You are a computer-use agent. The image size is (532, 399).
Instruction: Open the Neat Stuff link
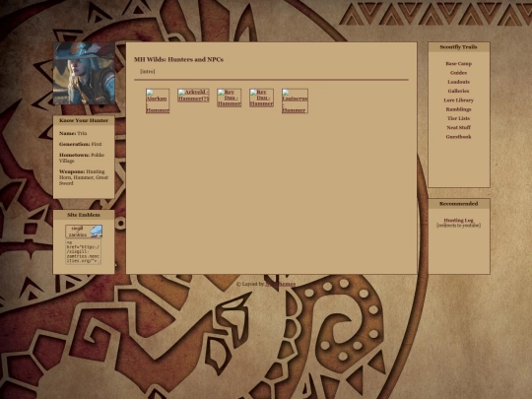(x=458, y=127)
